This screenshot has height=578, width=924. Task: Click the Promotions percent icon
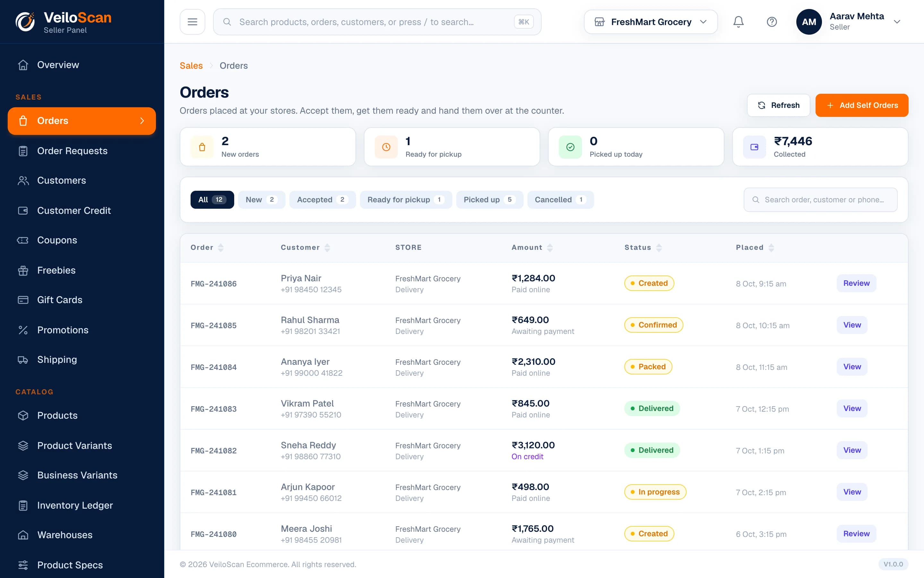(x=23, y=330)
